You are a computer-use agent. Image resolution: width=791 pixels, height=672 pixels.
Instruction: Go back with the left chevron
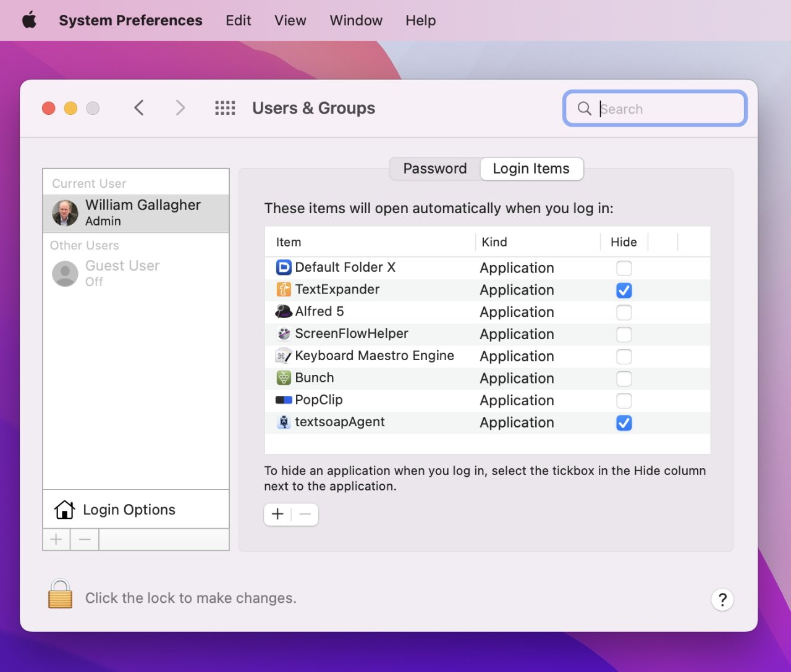(x=139, y=108)
